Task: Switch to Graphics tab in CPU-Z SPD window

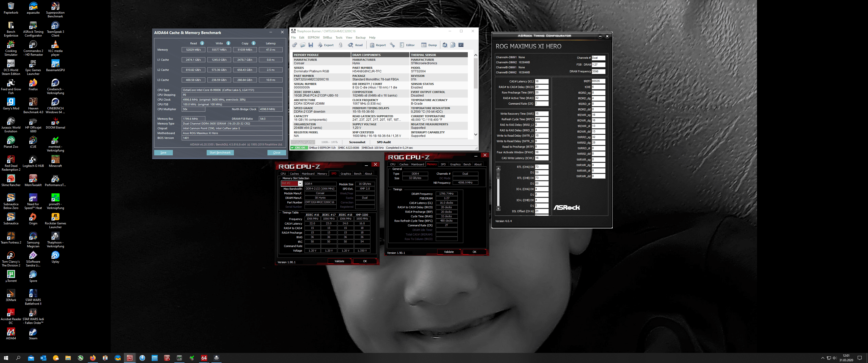Action: pos(346,174)
